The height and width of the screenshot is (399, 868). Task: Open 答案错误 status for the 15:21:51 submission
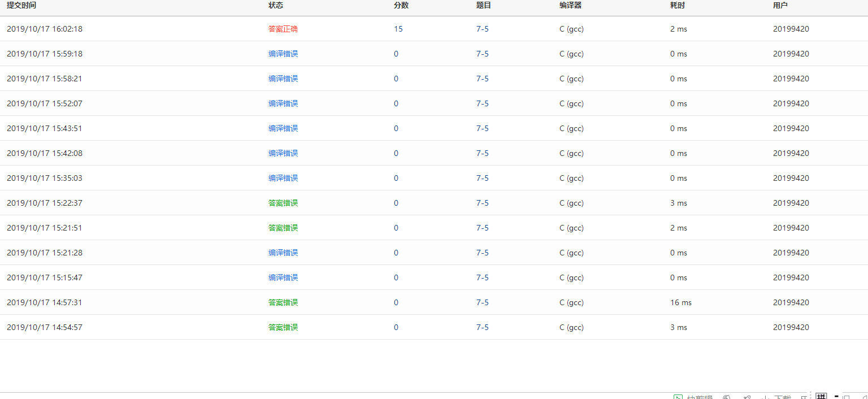(283, 228)
